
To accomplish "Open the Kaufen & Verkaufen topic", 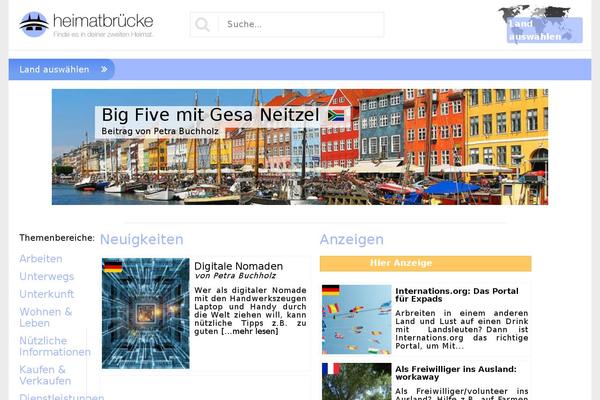I will click(45, 375).
